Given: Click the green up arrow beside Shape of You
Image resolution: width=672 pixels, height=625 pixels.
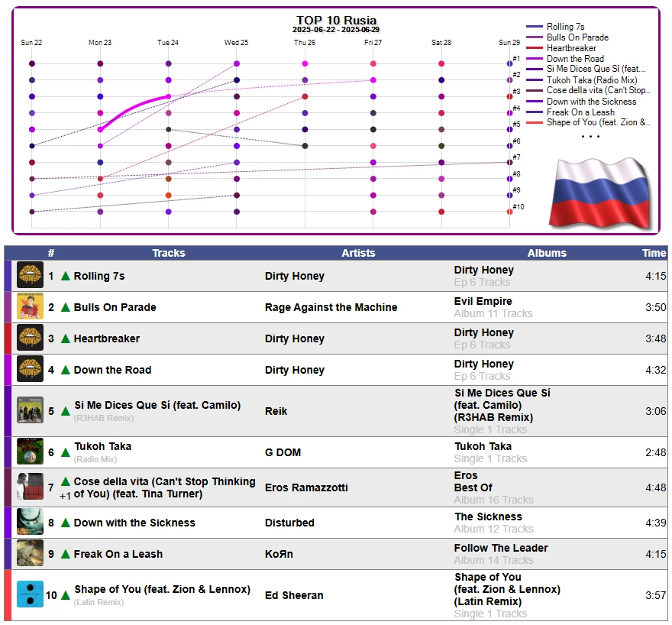Looking at the screenshot, I should (x=66, y=595).
